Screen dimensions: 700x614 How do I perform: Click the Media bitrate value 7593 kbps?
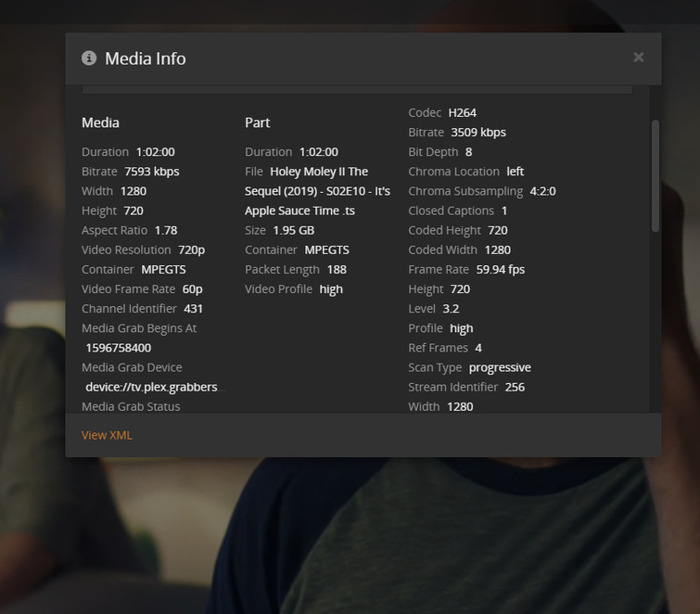click(152, 172)
